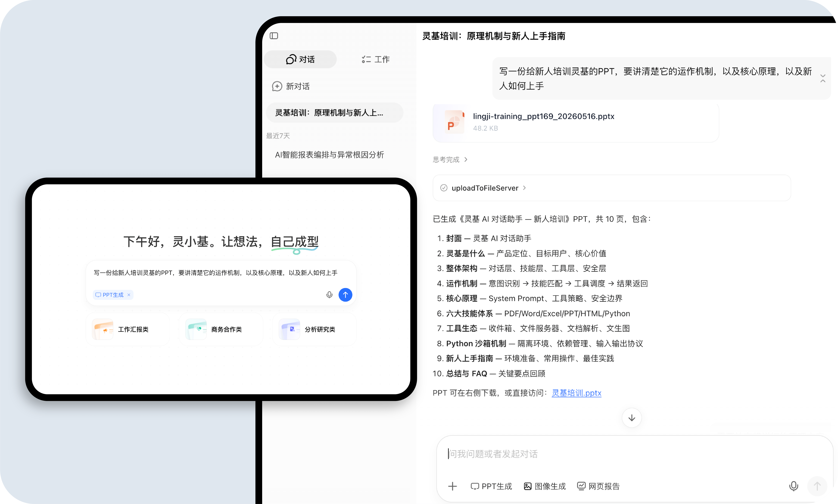The image size is (838, 504).
Task: Select 网页报告 tool
Action: [x=598, y=486]
